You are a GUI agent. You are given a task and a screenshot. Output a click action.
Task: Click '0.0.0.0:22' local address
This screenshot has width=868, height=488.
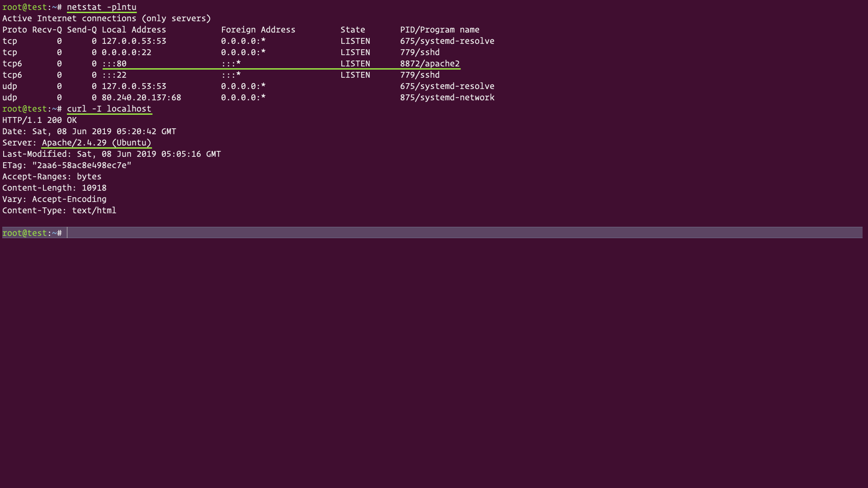[127, 52]
